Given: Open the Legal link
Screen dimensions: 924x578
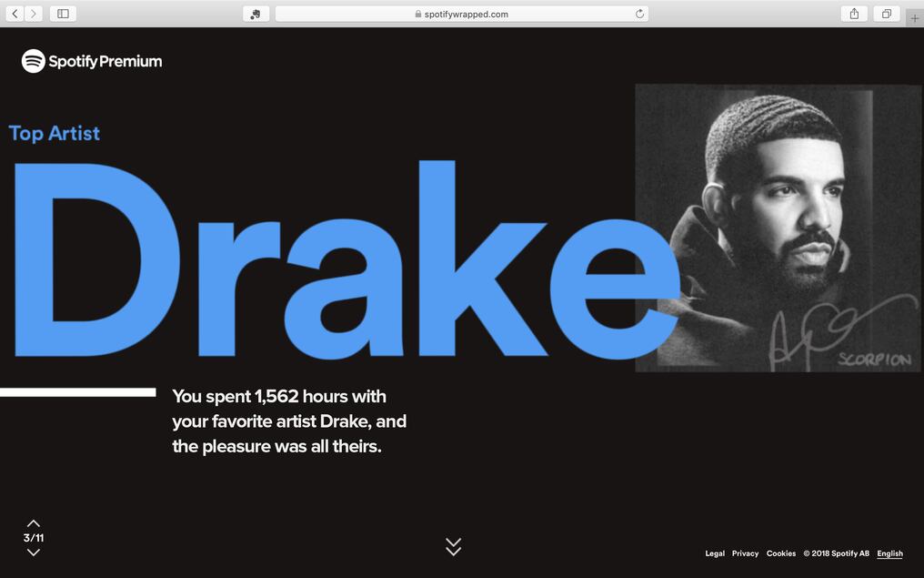Looking at the screenshot, I should tap(715, 553).
